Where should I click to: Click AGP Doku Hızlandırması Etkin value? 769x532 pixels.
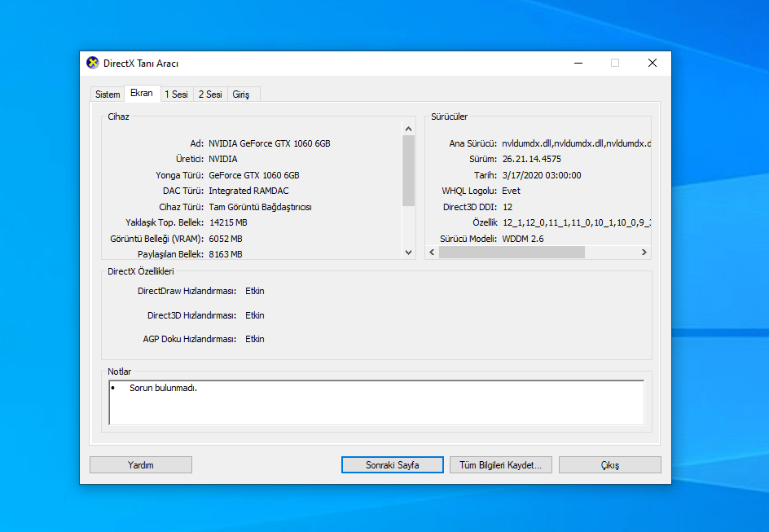pyautogui.click(x=254, y=339)
